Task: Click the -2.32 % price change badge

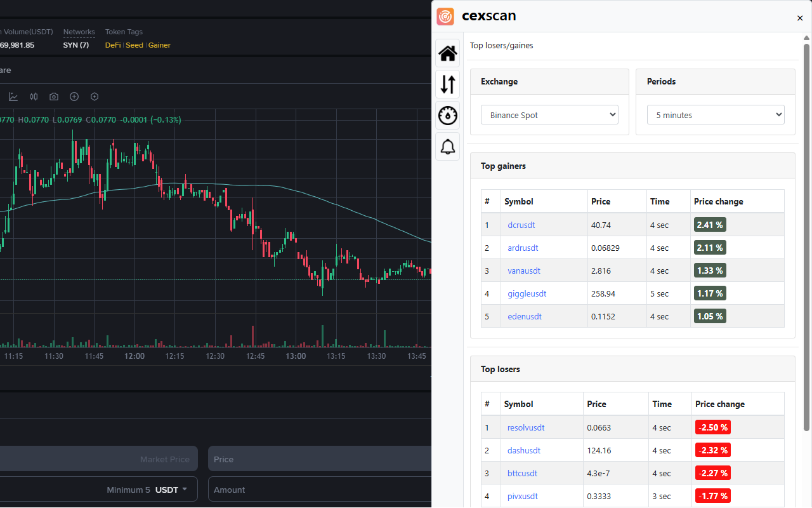Action: [x=713, y=450]
